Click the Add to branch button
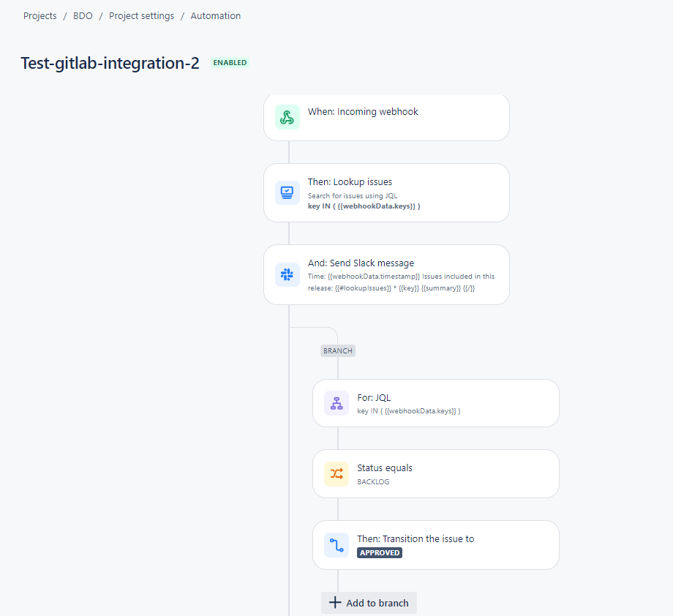Viewport: 673px width, 616px height. [369, 602]
